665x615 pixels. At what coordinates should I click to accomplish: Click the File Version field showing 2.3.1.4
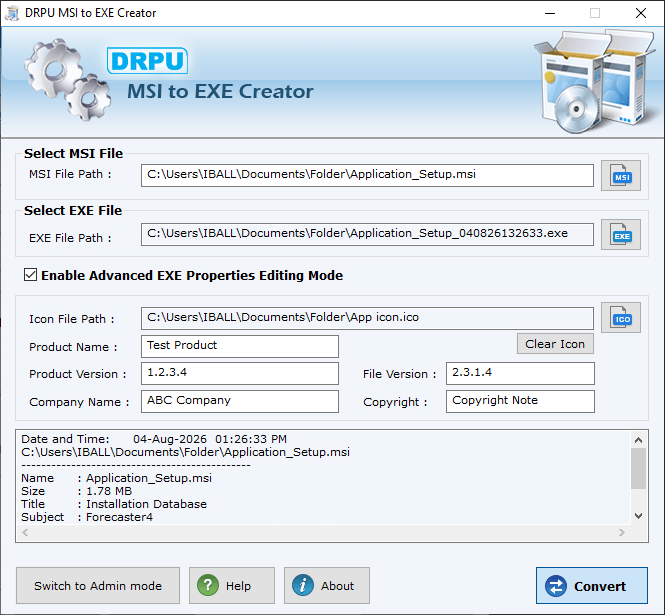[x=520, y=373]
